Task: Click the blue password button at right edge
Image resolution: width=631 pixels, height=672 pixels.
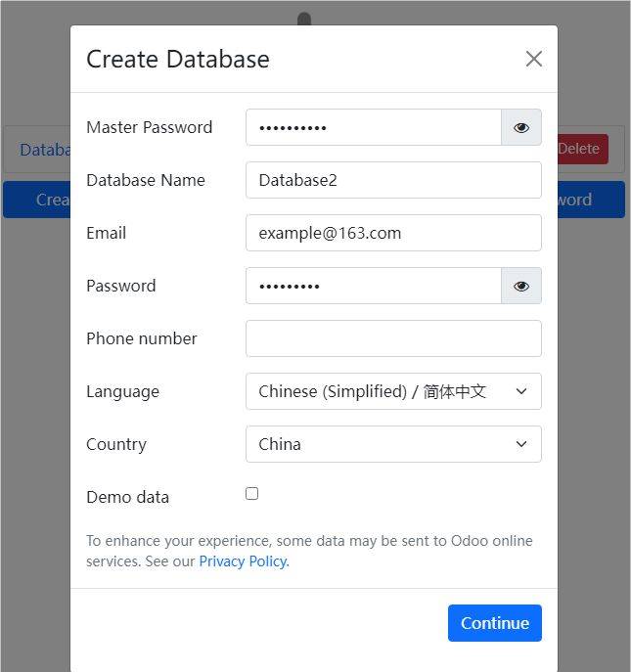Action: click(590, 200)
